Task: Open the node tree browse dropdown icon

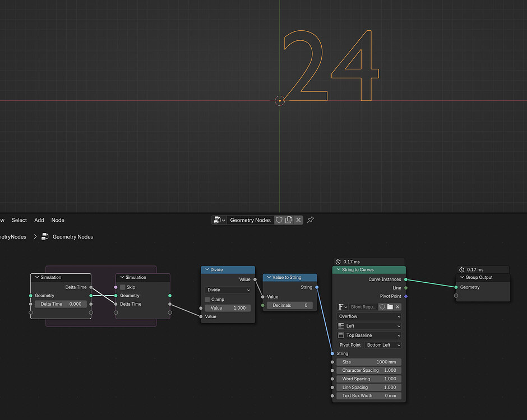Action: pos(219,220)
